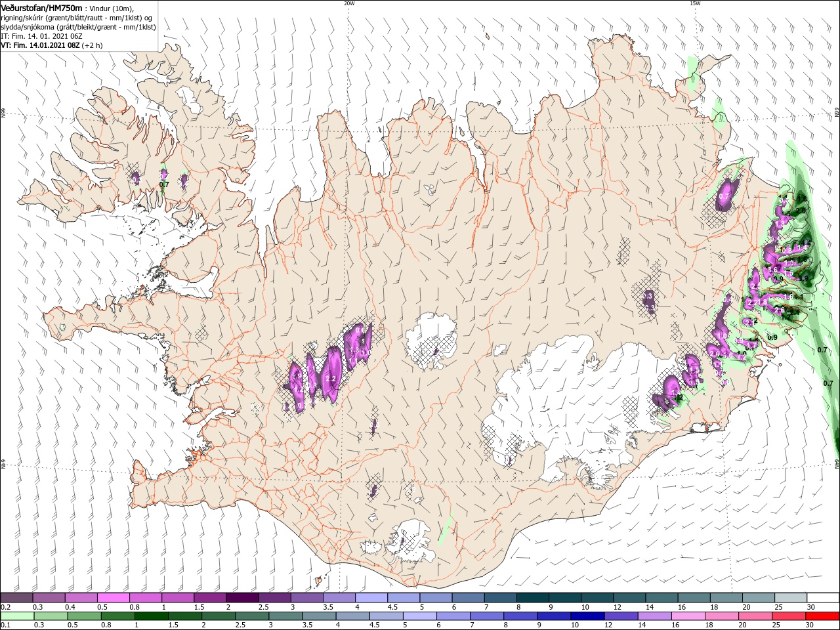840x630 pixels.
Task: Pick the bright pink snow swatch between 0.5 and 0.8
Action: (x=113, y=598)
